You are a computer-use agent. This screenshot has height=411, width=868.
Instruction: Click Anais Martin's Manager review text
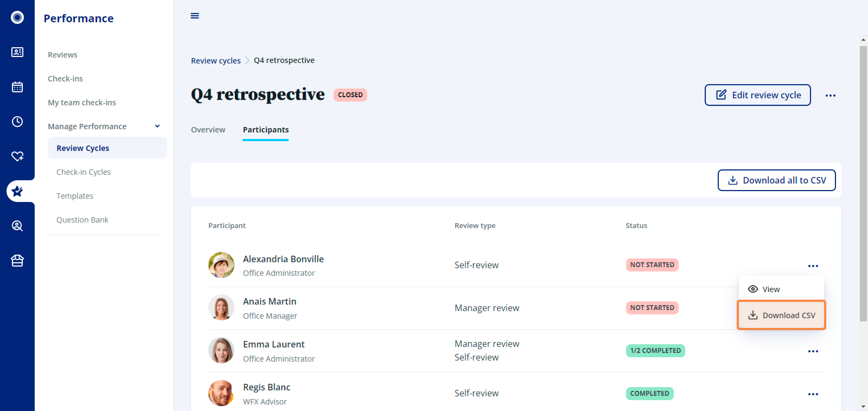pos(487,308)
